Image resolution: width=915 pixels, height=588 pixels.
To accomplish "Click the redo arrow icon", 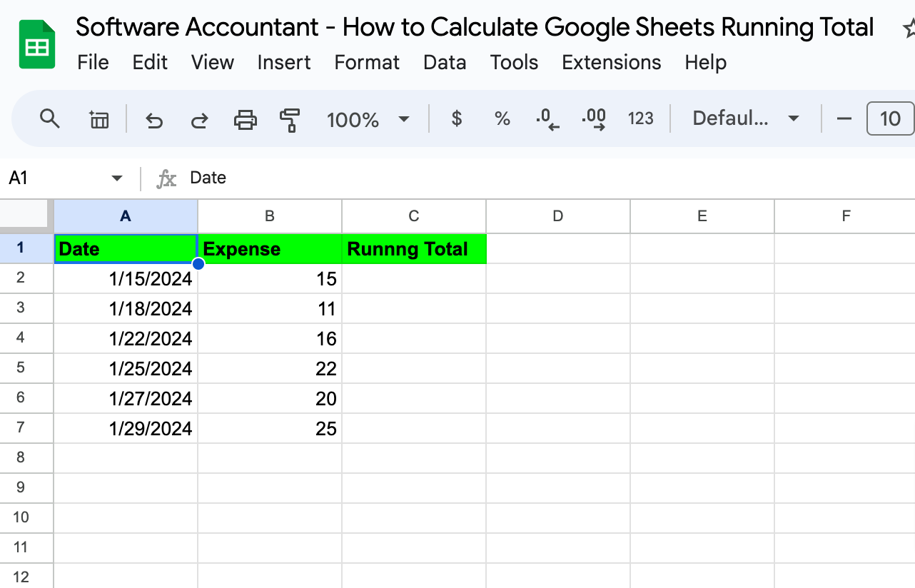I will coord(200,119).
